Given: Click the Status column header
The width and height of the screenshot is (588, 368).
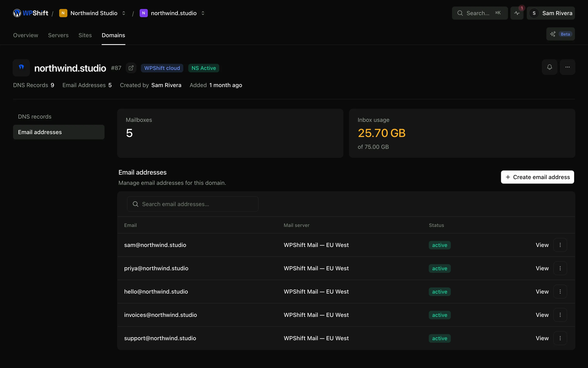Looking at the screenshot, I should (x=436, y=225).
